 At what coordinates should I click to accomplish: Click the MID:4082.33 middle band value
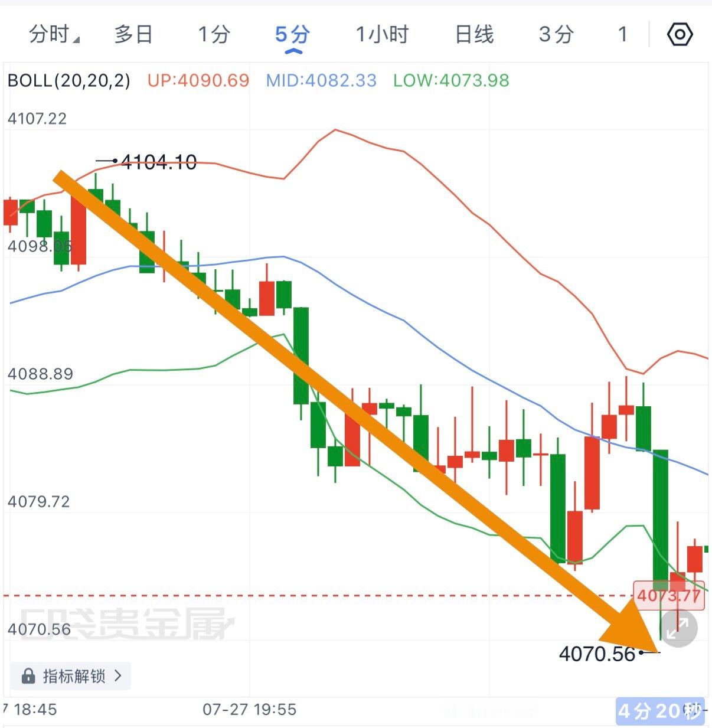pos(321,80)
